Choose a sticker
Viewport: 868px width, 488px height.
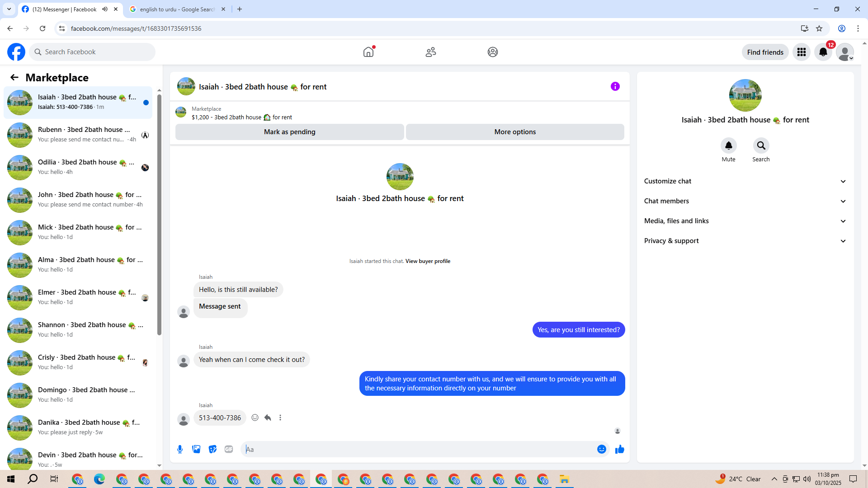(212, 449)
